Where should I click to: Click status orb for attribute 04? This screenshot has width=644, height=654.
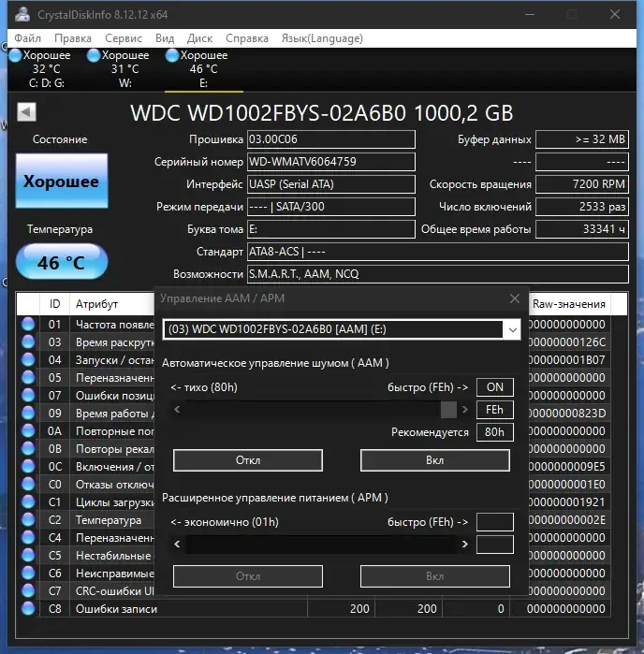coord(28,359)
